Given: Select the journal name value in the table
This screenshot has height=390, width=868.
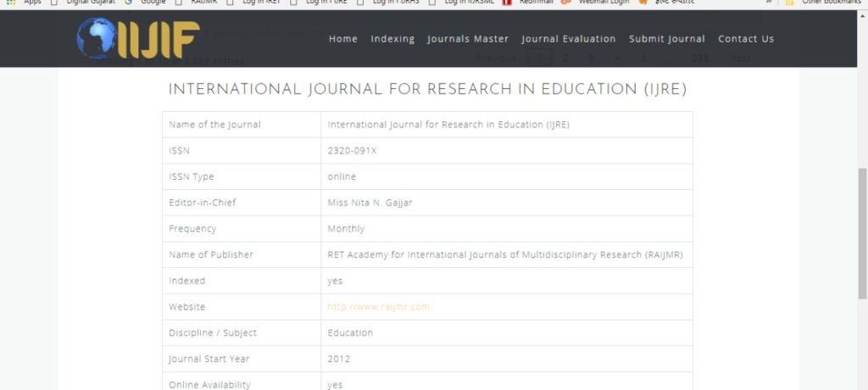Looking at the screenshot, I should pyautogui.click(x=448, y=125).
